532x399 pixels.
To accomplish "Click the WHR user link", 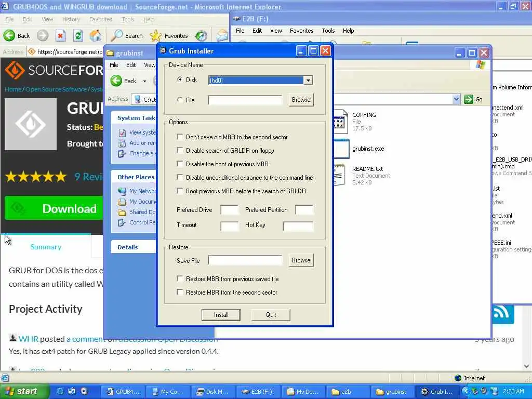I will pos(28,339).
